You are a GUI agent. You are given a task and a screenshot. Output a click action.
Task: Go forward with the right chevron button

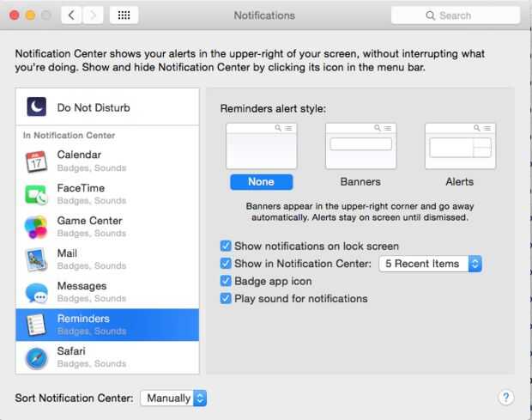(x=93, y=15)
